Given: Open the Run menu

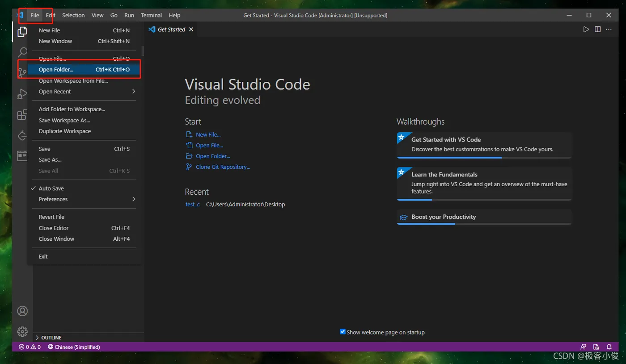Looking at the screenshot, I should (129, 15).
